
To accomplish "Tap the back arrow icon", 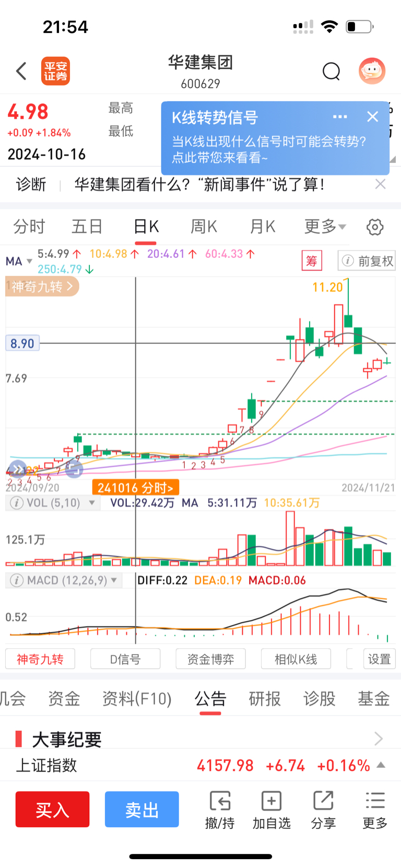I will coord(21,71).
